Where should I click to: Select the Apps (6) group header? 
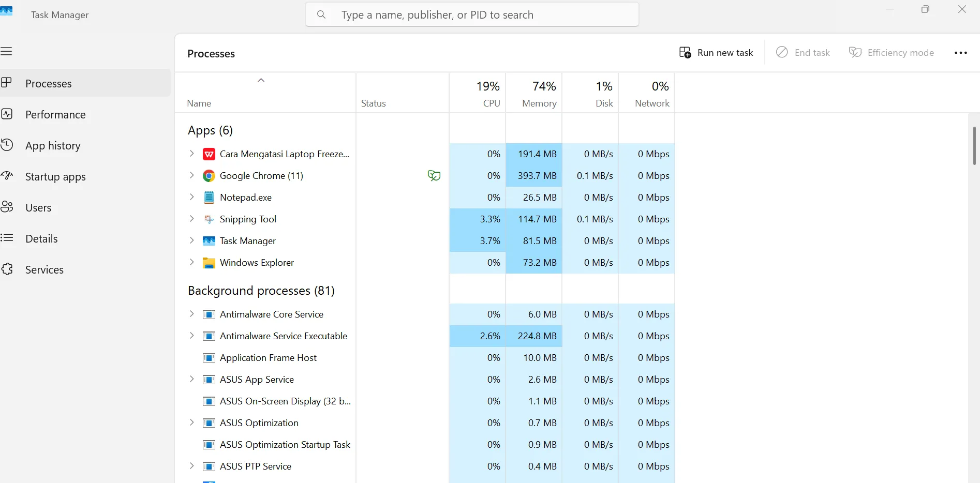211,130
